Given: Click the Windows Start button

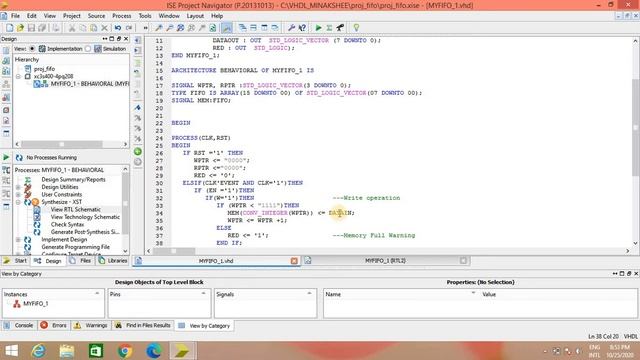Looking at the screenshot, I should coord(11,351).
